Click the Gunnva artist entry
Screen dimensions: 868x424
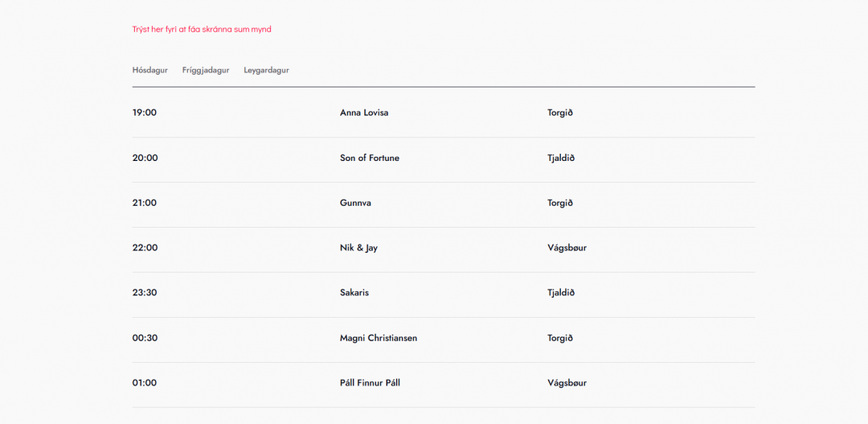[355, 203]
